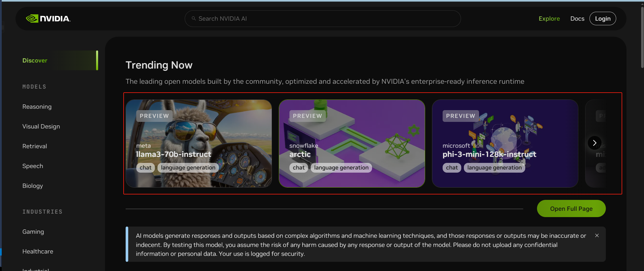The image size is (644, 271).
Task: Open the Explore page
Action: click(x=549, y=19)
